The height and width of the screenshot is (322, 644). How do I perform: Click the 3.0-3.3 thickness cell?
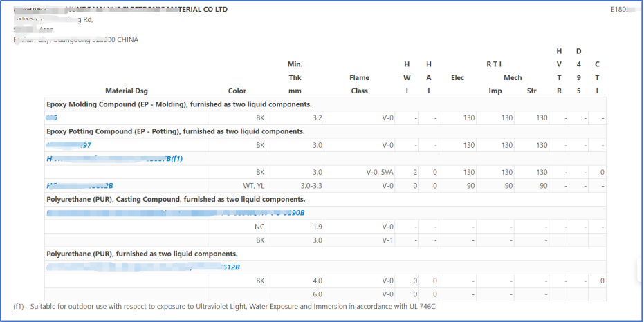tap(295, 186)
